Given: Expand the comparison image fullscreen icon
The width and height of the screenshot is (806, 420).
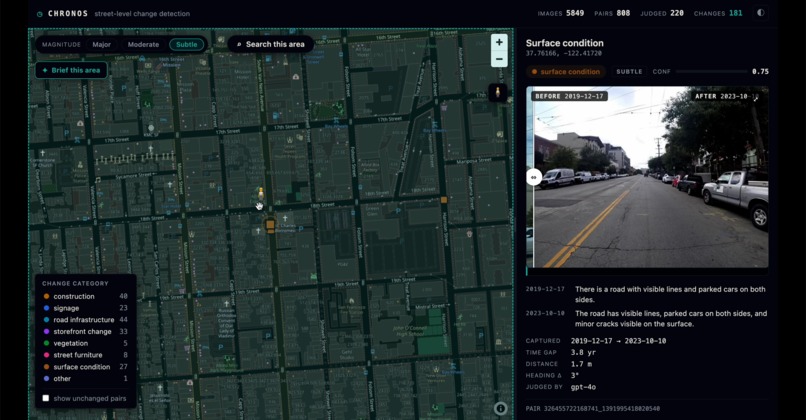Looking at the screenshot, I should pos(756,98).
